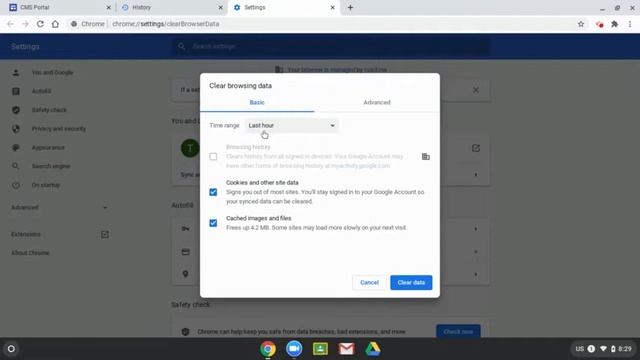
Task: Open Autofill in the sidebar
Action: coord(41,91)
